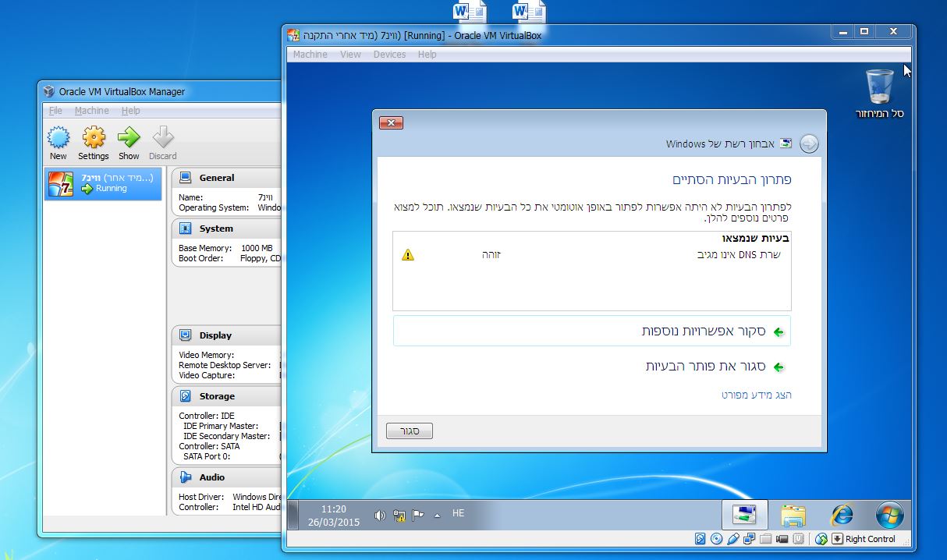Click the 'Host Driver' audio entry
The image size is (947, 560).
click(x=201, y=497)
